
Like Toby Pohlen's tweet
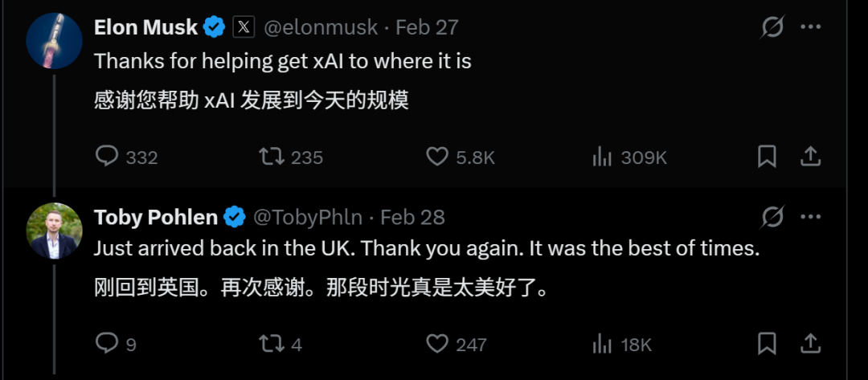coord(436,344)
